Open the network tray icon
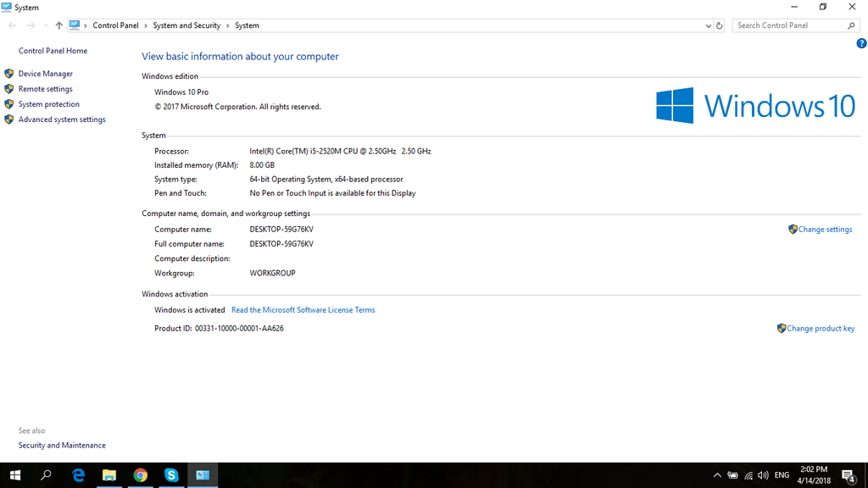 pyautogui.click(x=748, y=475)
